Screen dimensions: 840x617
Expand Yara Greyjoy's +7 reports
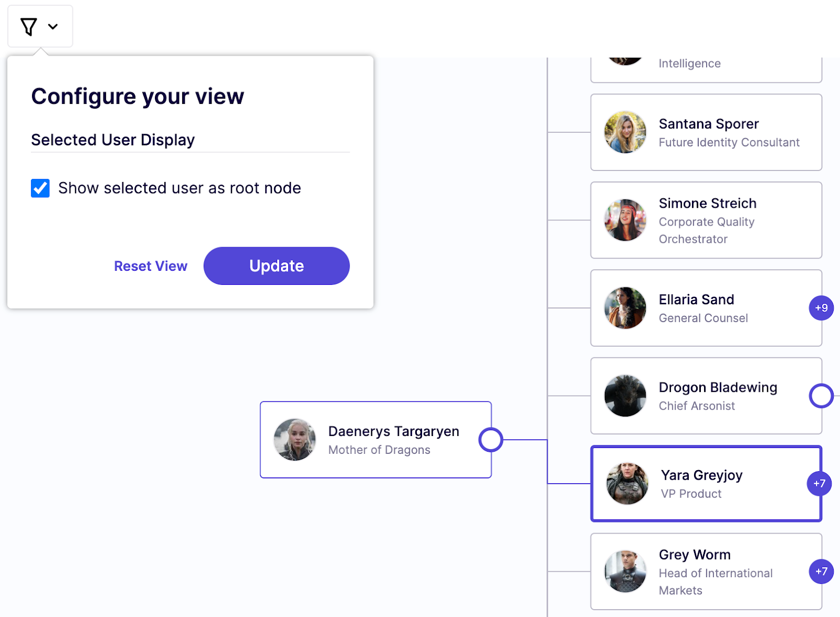click(820, 484)
